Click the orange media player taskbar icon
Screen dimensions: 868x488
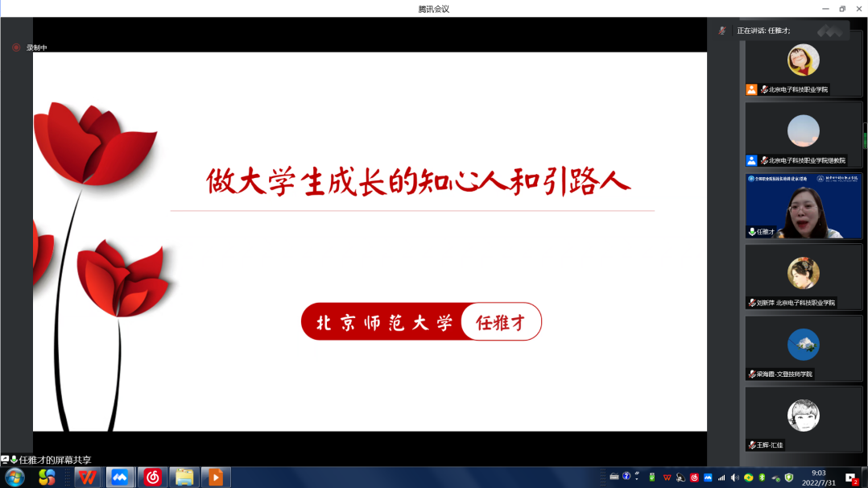pyautogui.click(x=215, y=478)
